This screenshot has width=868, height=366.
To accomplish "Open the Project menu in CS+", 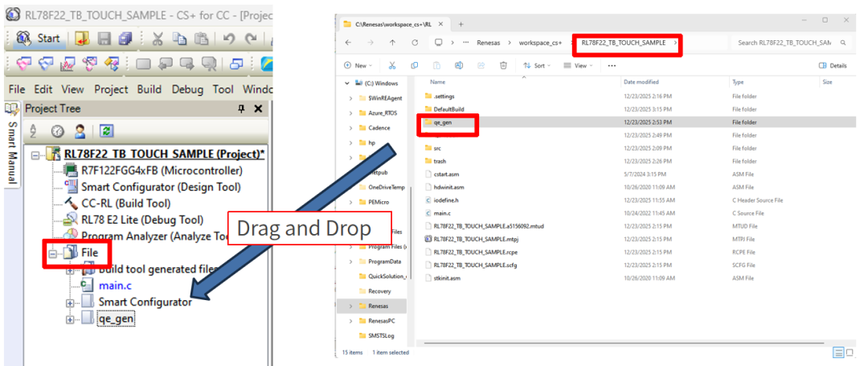I will 111,89.
